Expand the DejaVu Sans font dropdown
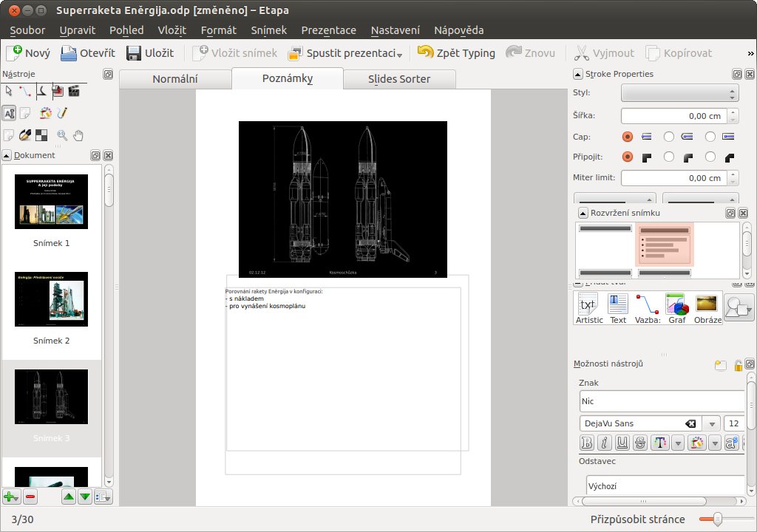757x532 pixels. (711, 423)
